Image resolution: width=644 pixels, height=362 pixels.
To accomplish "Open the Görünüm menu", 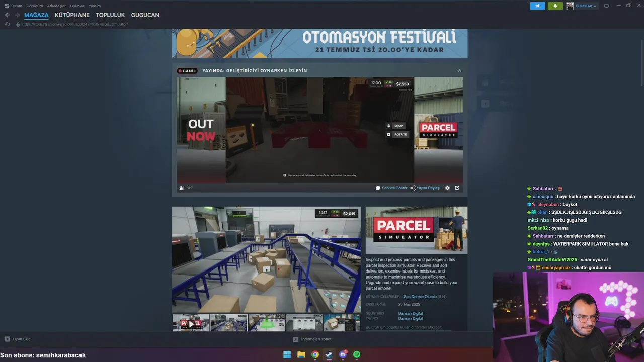I will point(35,6).
